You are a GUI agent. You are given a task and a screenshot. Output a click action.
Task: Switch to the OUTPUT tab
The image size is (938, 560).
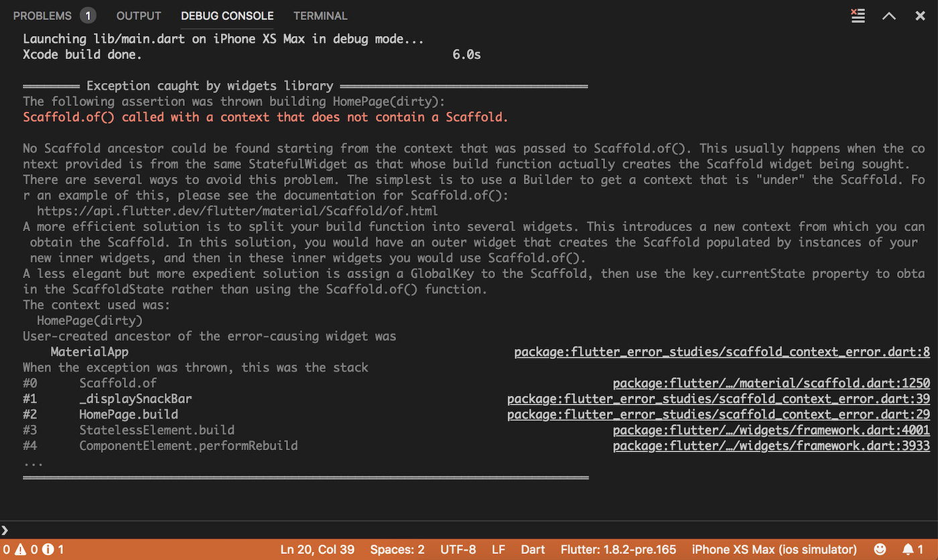(139, 15)
